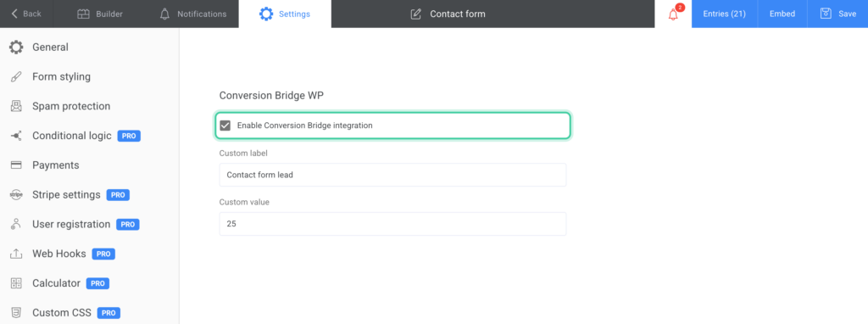Image resolution: width=868 pixels, height=324 pixels.
Task: Open the Builder tab
Action: click(x=100, y=14)
